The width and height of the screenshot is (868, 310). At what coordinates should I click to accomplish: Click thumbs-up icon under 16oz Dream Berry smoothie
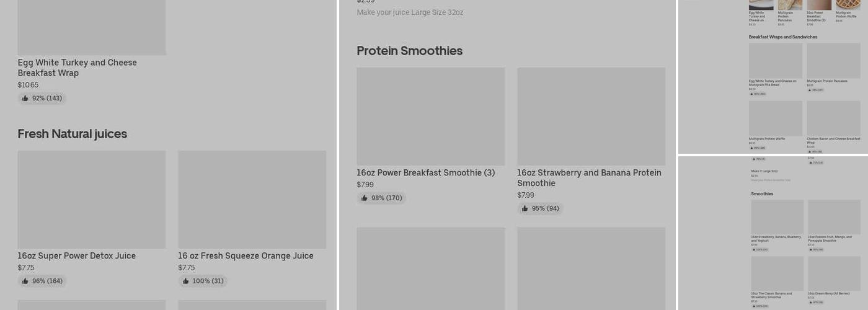810,303
